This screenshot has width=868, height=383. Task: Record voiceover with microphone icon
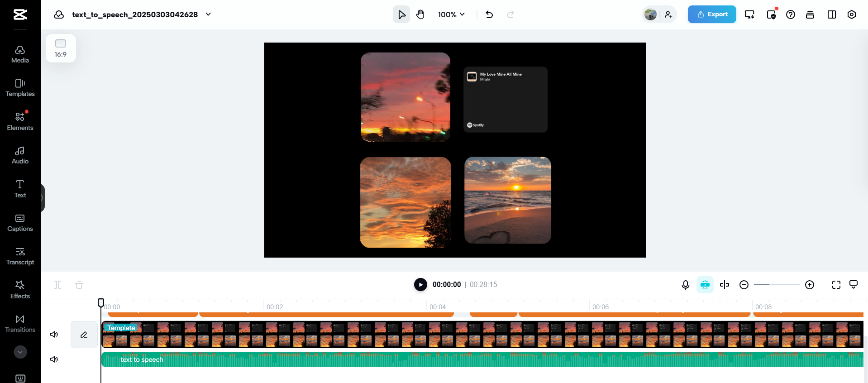(686, 285)
